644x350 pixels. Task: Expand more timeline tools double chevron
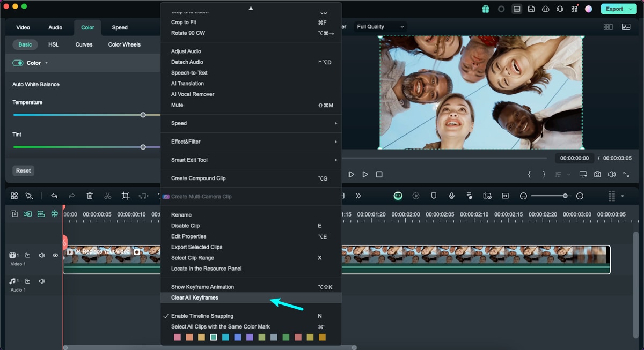358,196
